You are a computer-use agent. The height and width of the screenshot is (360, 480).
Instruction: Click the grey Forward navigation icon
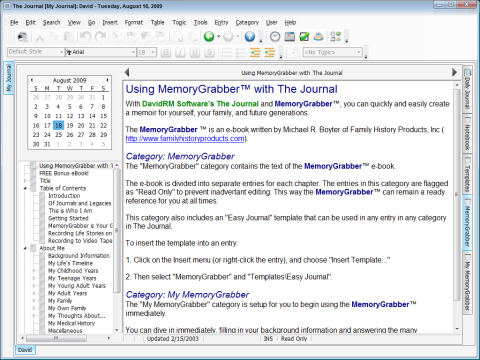[x=228, y=36]
